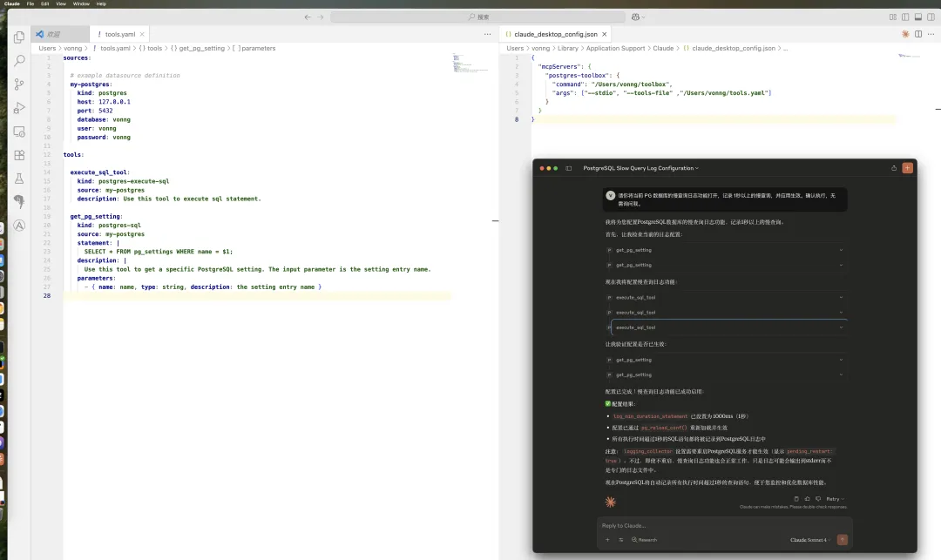The height and width of the screenshot is (560, 941).
Task: Click the copy response icon in Claude
Action: pos(796,499)
